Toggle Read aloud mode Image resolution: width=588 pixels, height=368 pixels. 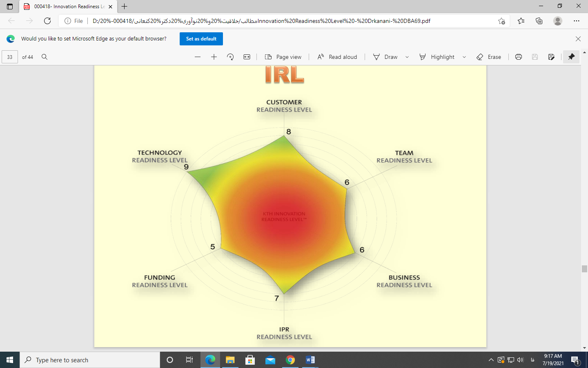coord(337,57)
